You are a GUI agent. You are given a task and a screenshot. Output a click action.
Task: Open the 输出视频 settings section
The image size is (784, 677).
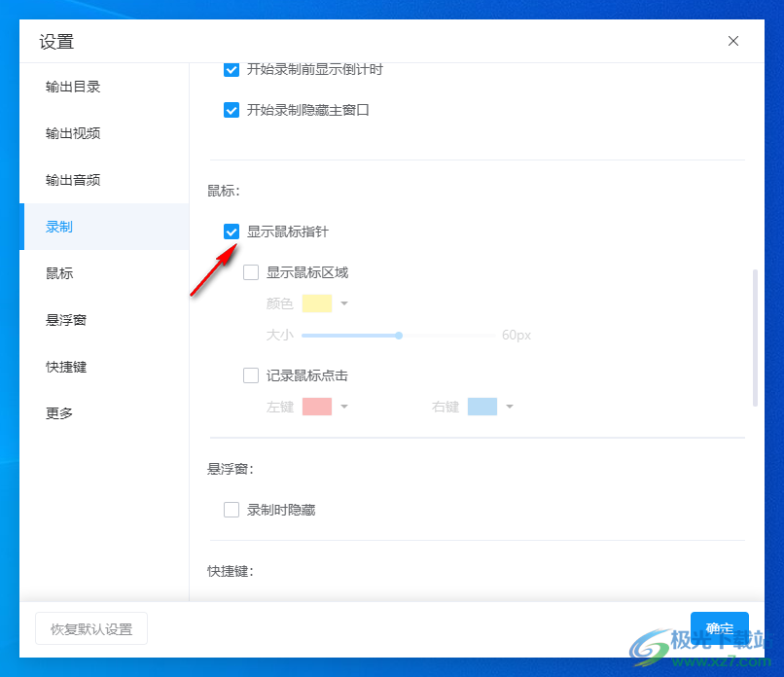tap(73, 133)
